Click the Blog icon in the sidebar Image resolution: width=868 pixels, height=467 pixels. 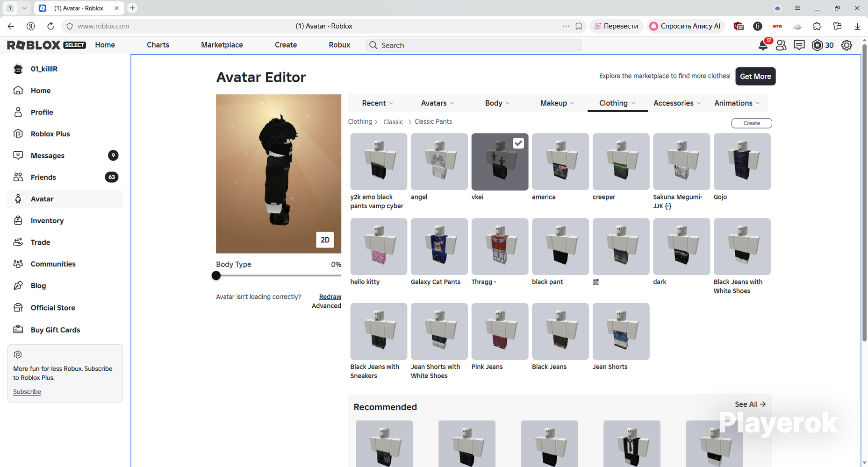[x=18, y=285]
